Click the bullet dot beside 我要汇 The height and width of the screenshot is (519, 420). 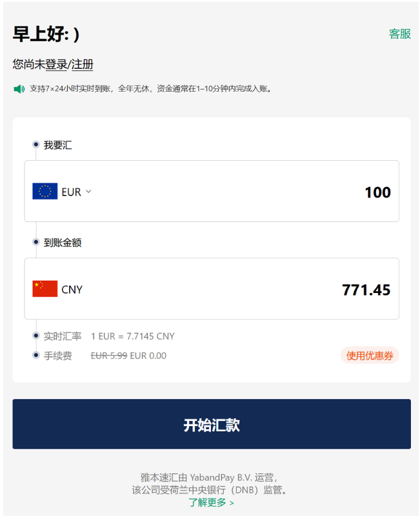[36, 145]
